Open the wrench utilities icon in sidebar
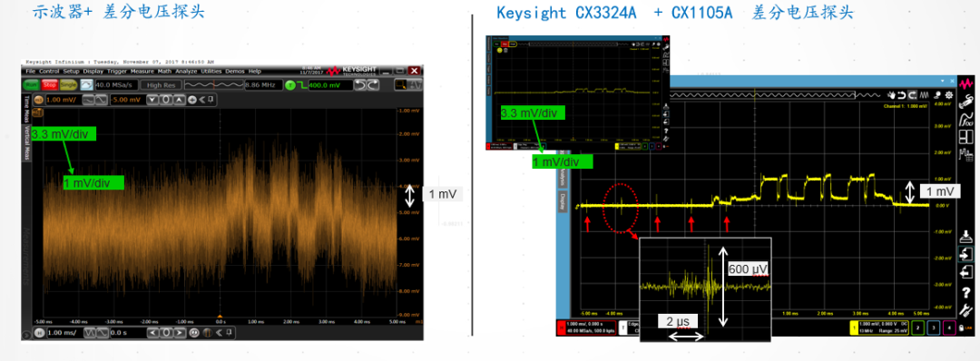 coord(966,310)
